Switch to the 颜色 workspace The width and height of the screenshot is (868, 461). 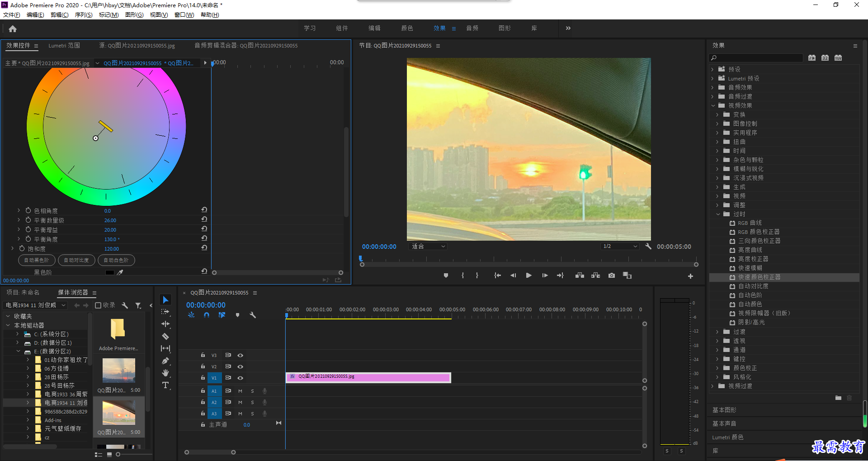click(407, 28)
